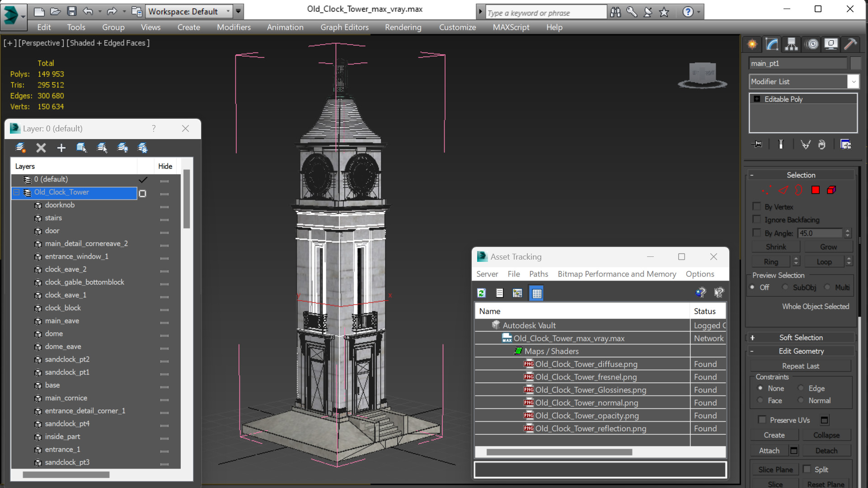Screen dimensions: 868x488
Task: Click the Shrink button
Action: (776, 247)
